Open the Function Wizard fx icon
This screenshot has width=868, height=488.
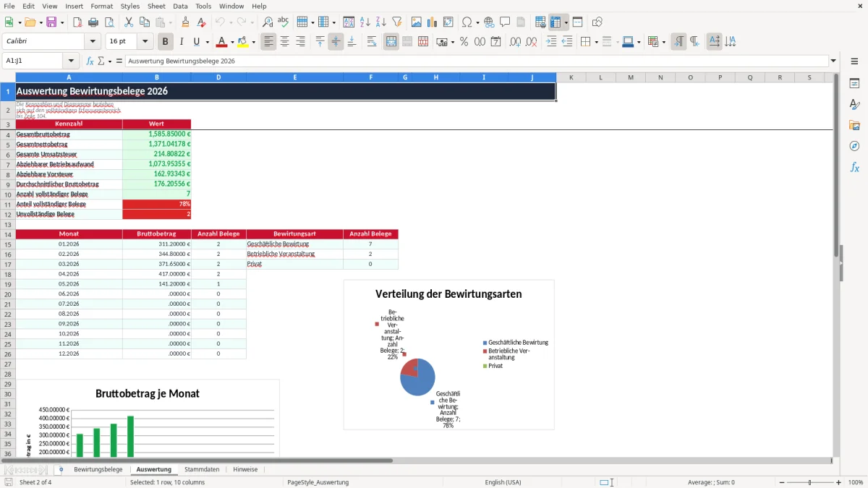(90, 61)
